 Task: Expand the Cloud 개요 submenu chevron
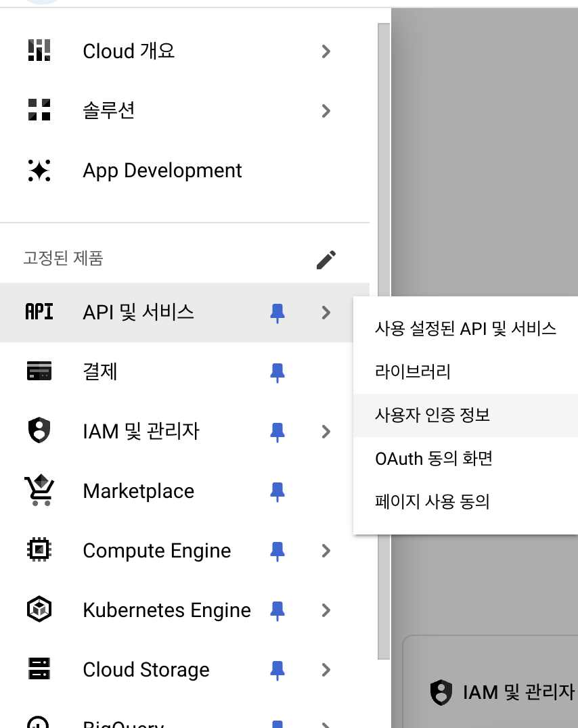[326, 51]
